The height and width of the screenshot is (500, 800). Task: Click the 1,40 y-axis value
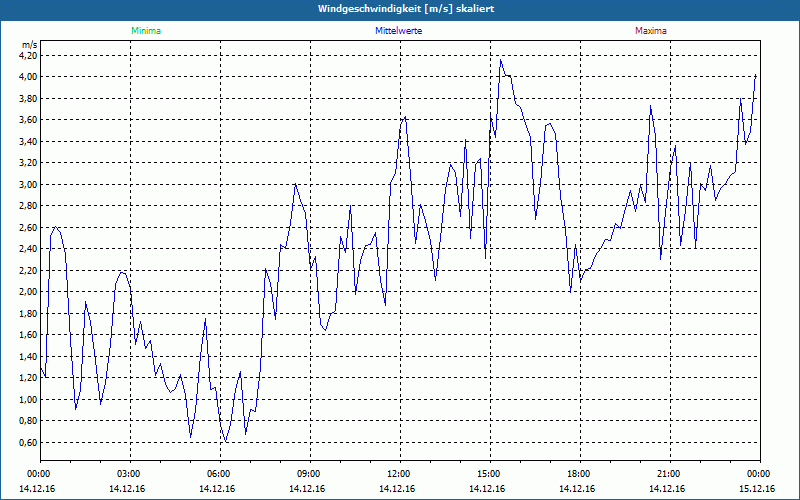30,356
